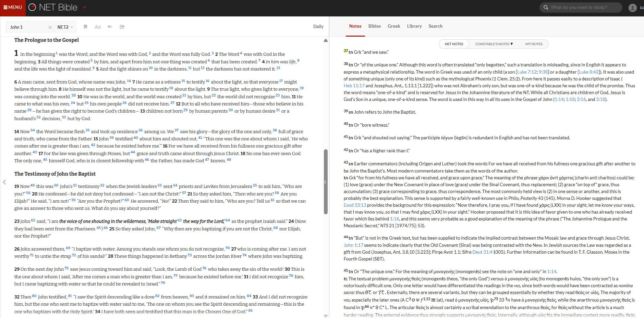The height and width of the screenshot is (318, 644).
Task: Open the Deut 31:4 reference link
Action: tap(482, 252)
